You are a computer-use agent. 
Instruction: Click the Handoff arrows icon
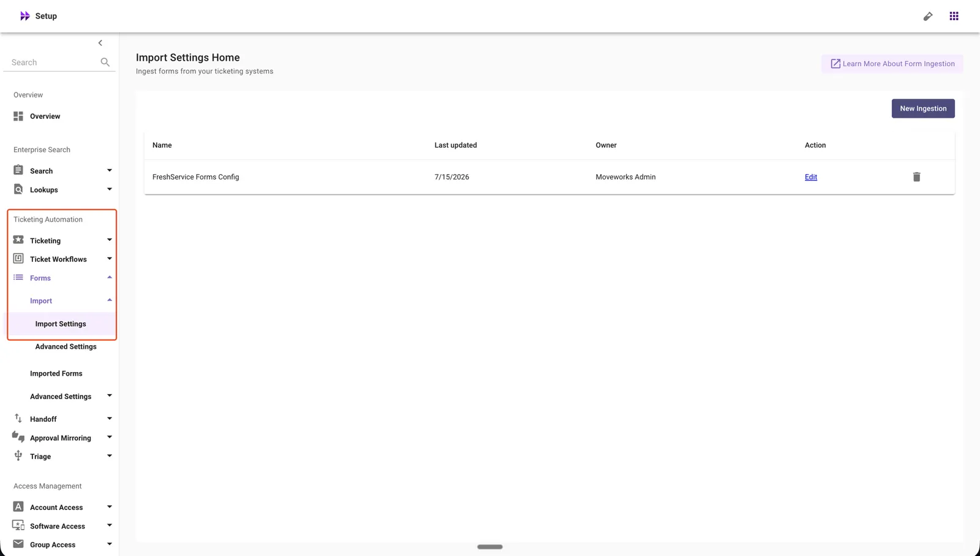click(x=18, y=419)
